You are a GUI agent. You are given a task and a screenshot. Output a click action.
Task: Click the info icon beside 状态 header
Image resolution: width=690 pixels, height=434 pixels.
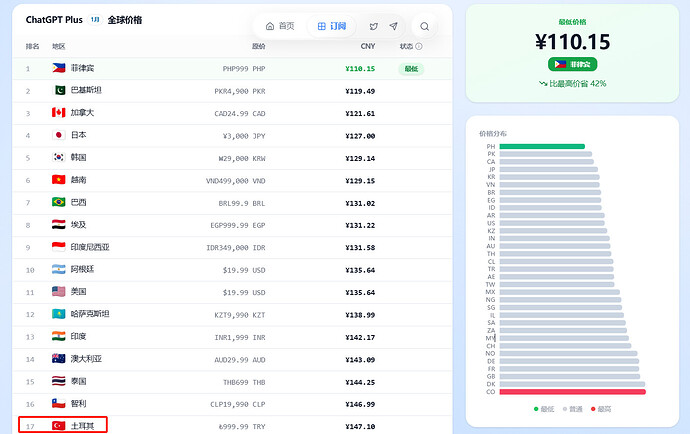(419, 46)
